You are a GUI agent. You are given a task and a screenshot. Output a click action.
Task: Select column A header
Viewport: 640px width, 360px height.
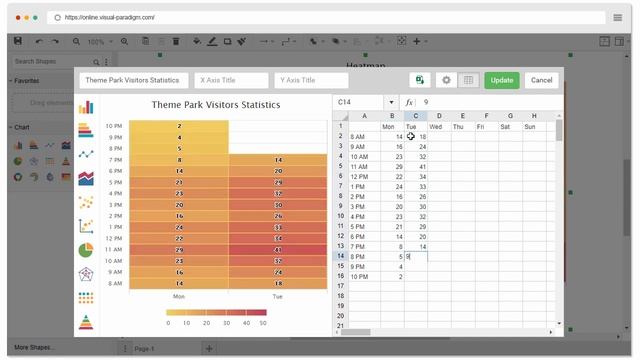364,116
